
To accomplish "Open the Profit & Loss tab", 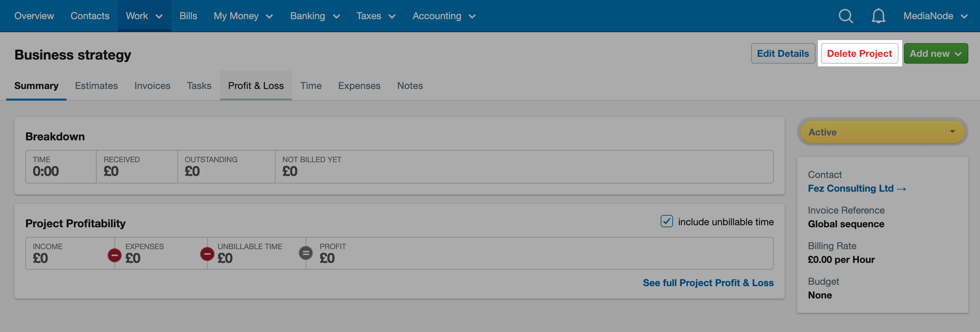I will (256, 86).
